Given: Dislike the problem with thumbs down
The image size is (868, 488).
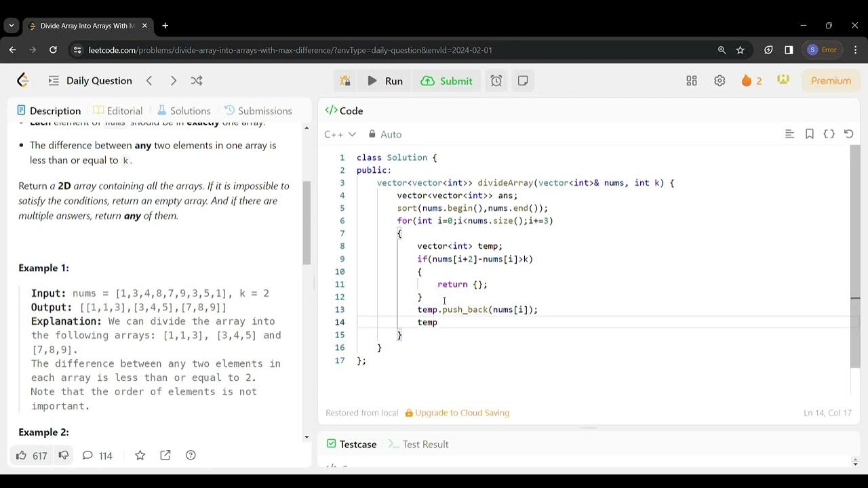Looking at the screenshot, I should pos(63,455).
